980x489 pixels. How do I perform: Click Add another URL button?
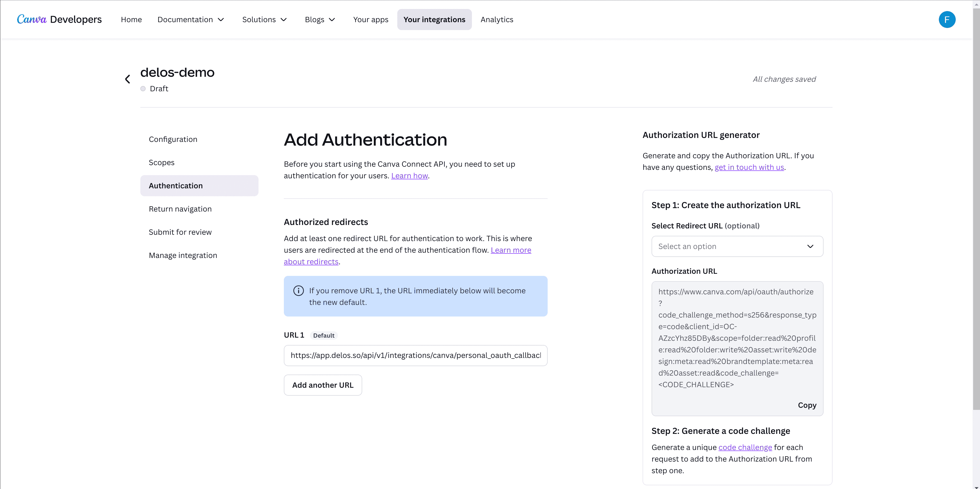323,385
